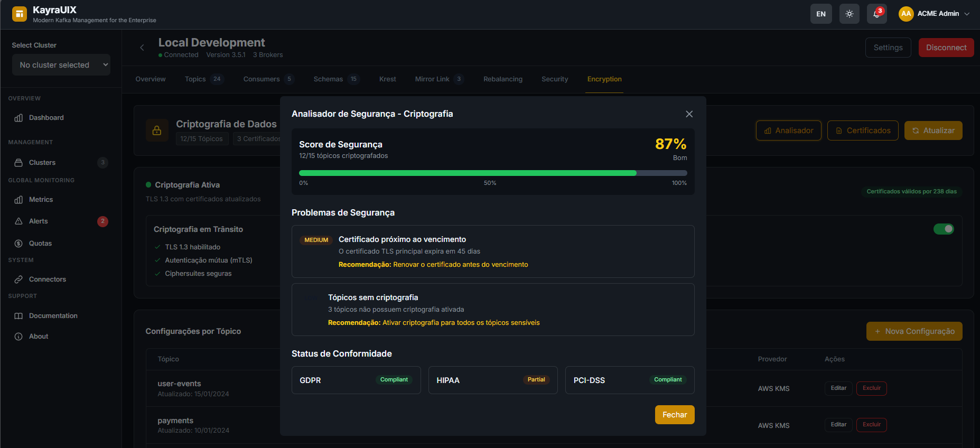Viewport: 980px width, 448px height.
Task: Click the 87% score value
Action: pos(671,144)
